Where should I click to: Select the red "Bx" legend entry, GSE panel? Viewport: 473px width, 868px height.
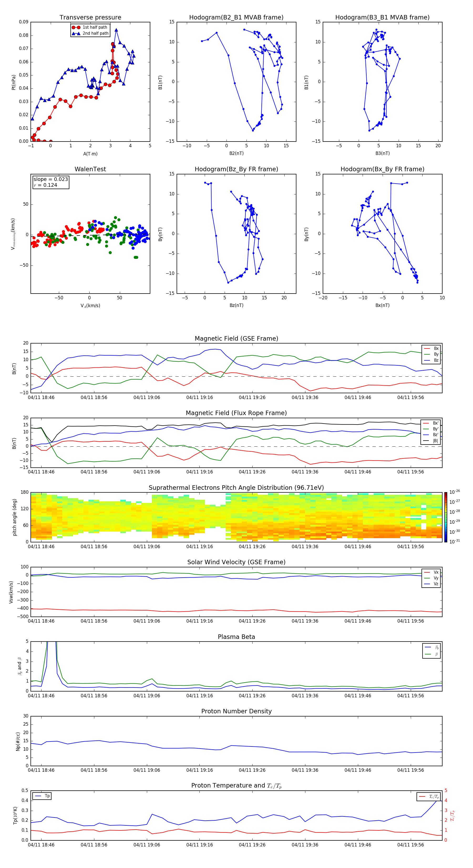tap(431, 349)
